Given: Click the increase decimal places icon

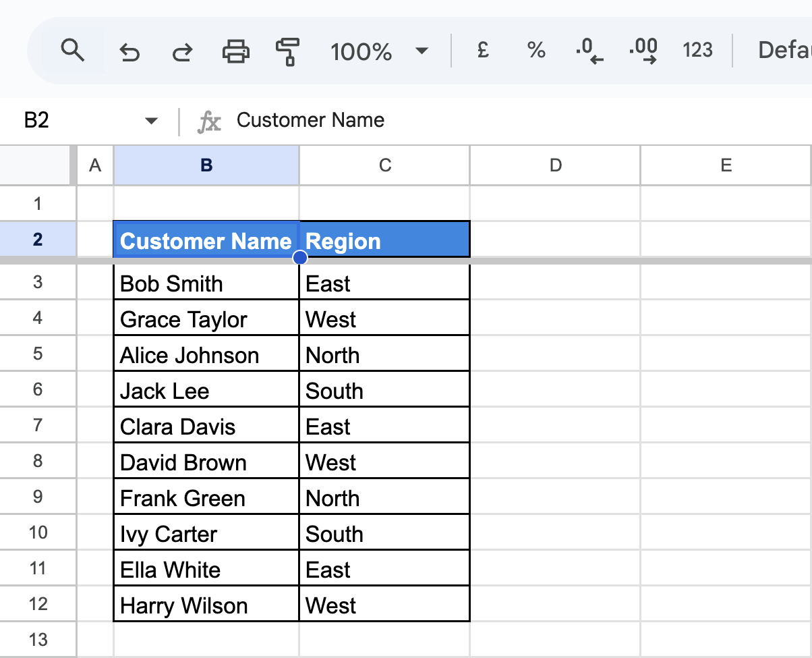Looking at the screenshot, I should (x=643, y=51).
